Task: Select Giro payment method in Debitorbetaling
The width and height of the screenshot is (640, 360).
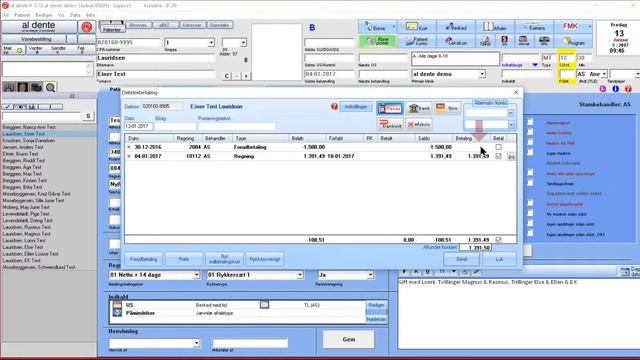Action: (447, 108)
